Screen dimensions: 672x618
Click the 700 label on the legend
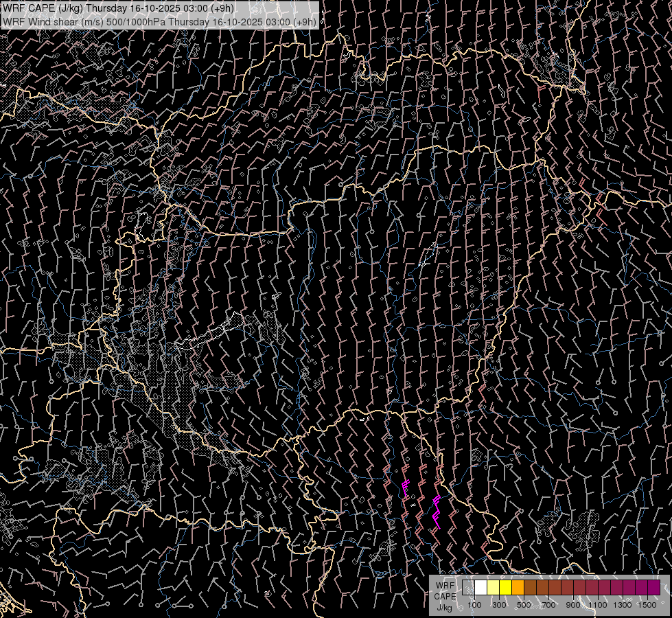548,605
